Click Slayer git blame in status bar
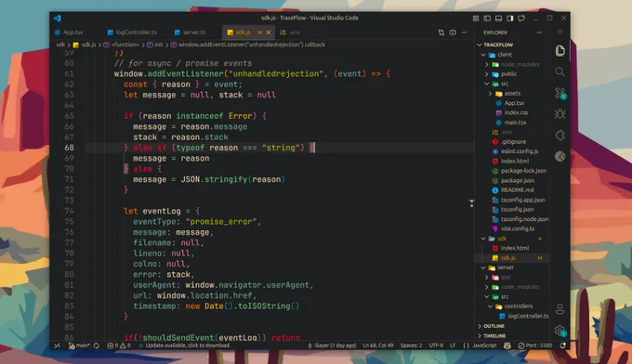This screenshot has height=364, width=632. [332, 345]
